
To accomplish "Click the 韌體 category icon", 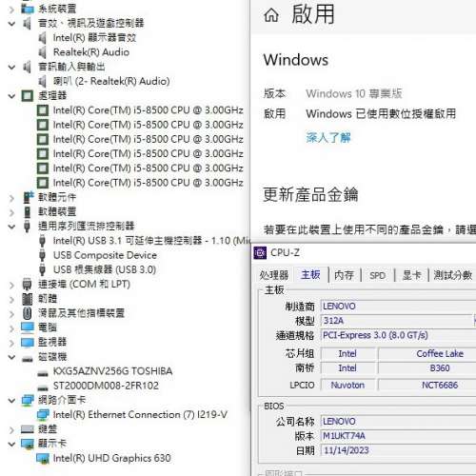I will pos(28,299).
